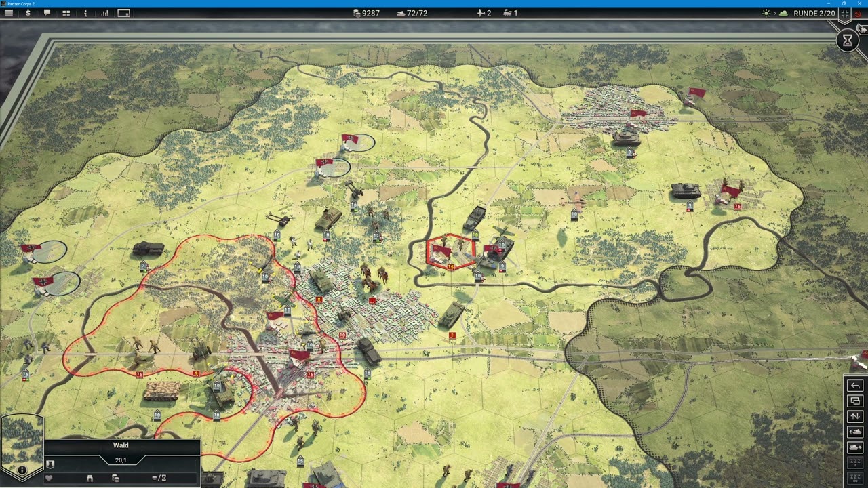The image size is (868, 488).
Task: Select the Soviet hammer and sickle emblem
Action: pos(857,14)
